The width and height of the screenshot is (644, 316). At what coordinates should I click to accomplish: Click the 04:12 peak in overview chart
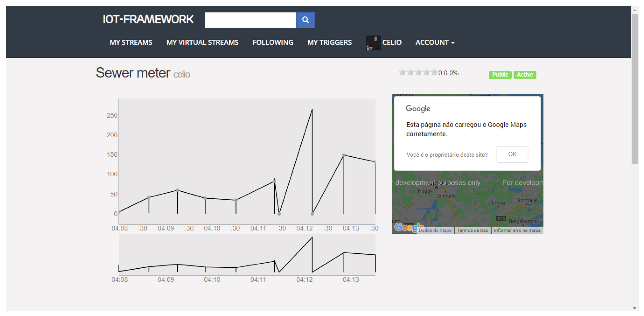[312, 238]
